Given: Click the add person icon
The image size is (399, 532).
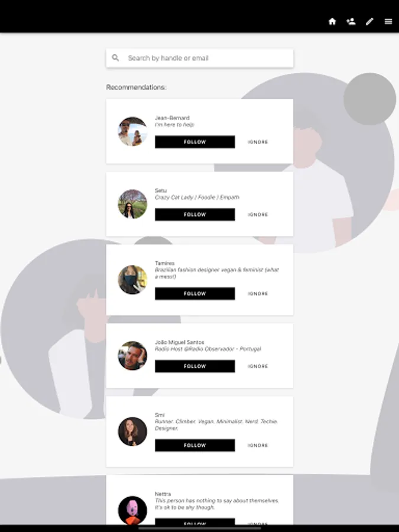Looking at the screenshot, I should click(351, 22).
